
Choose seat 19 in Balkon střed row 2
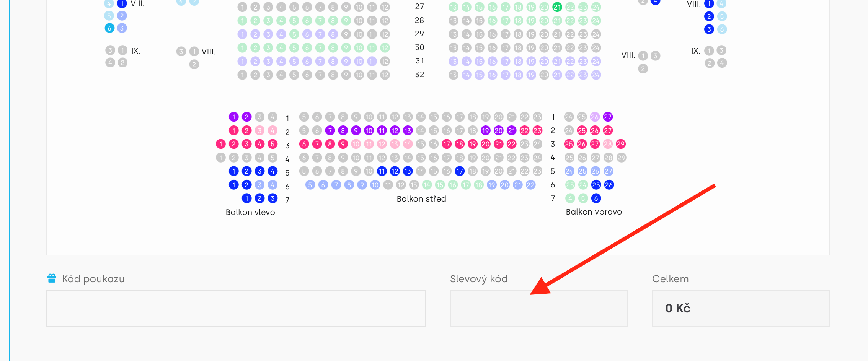tap(485, 131)
